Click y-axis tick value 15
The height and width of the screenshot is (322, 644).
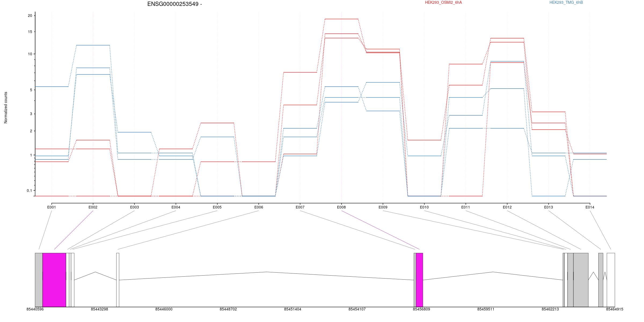pos(30,32)
